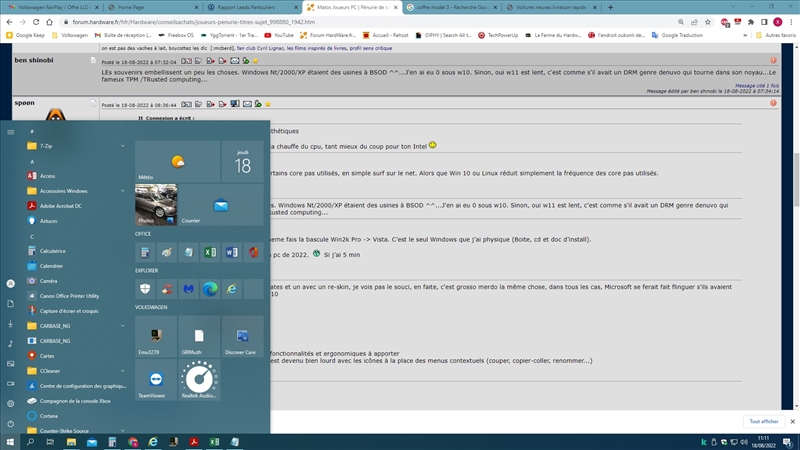Open the TechPowerUp bookmark
The height and width of the screenshot is (450, 800).
[x=497, y=35]
